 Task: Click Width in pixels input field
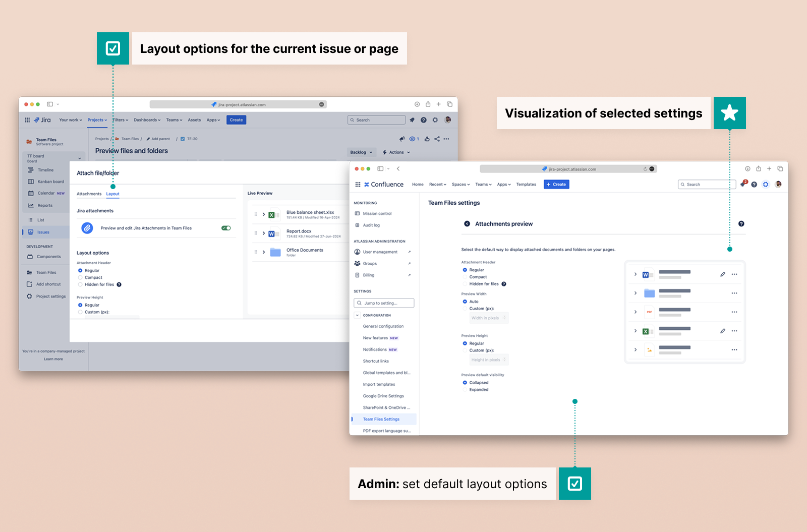pyautogui.click(x=489, y=318)
